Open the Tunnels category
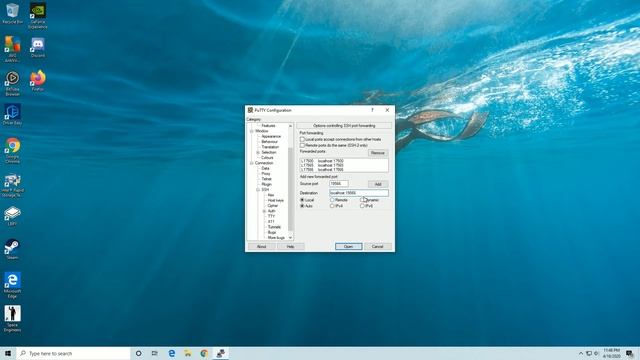The height and width of the screenshot is (360, 640). pos(274,227)
